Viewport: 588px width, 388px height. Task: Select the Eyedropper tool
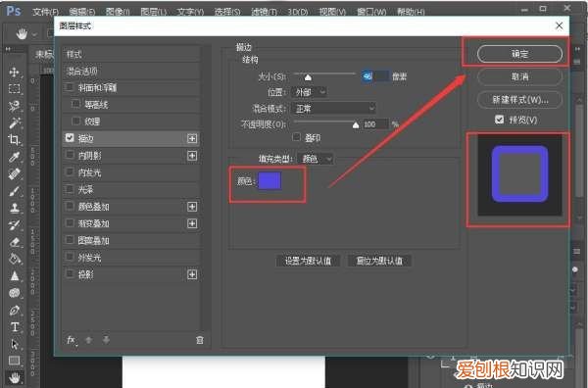pyautogui.click(x=15, y=157)
